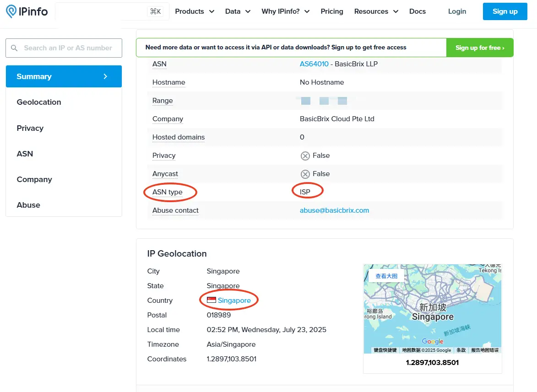Click the Anycast False cross icon

(x=305, y=174)
